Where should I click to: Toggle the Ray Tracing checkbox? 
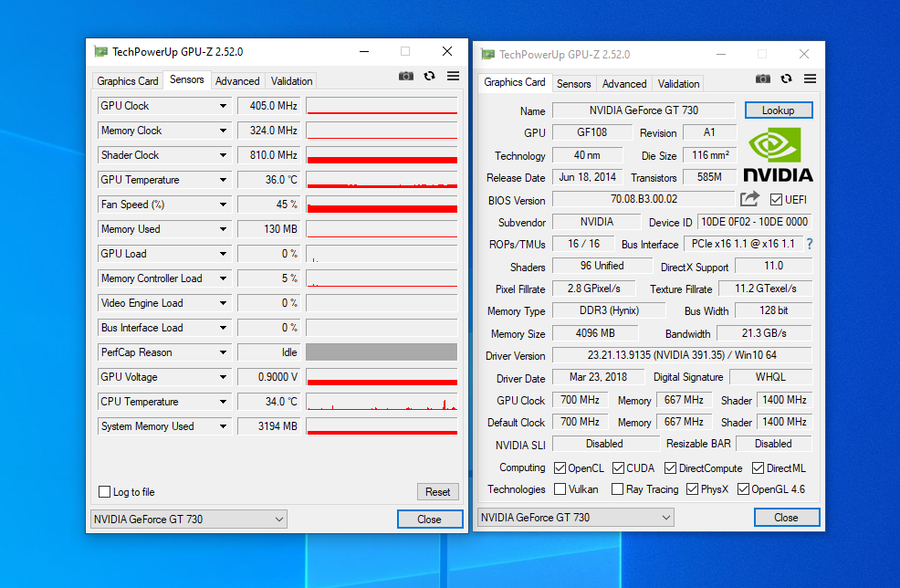(618, 489)
